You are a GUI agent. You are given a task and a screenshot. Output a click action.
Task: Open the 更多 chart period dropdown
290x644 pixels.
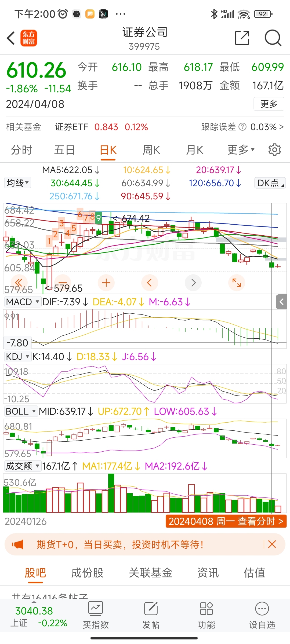point(241,150)
